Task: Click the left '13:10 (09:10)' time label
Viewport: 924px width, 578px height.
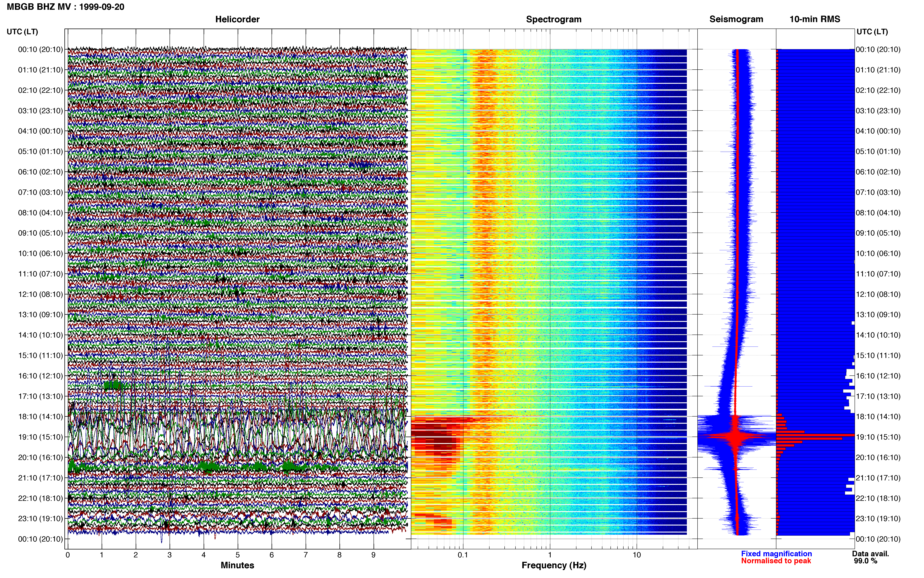Action: pos(41,314)
